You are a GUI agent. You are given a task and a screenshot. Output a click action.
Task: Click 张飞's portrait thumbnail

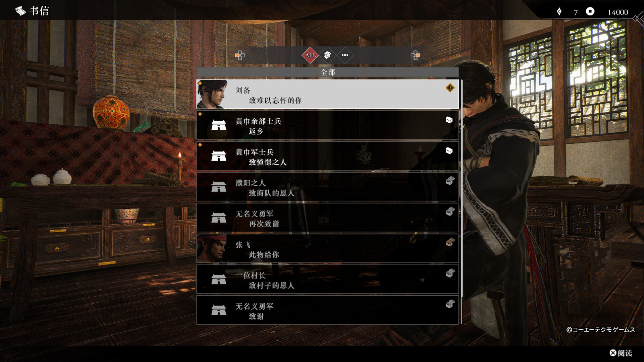click(212, 248)
